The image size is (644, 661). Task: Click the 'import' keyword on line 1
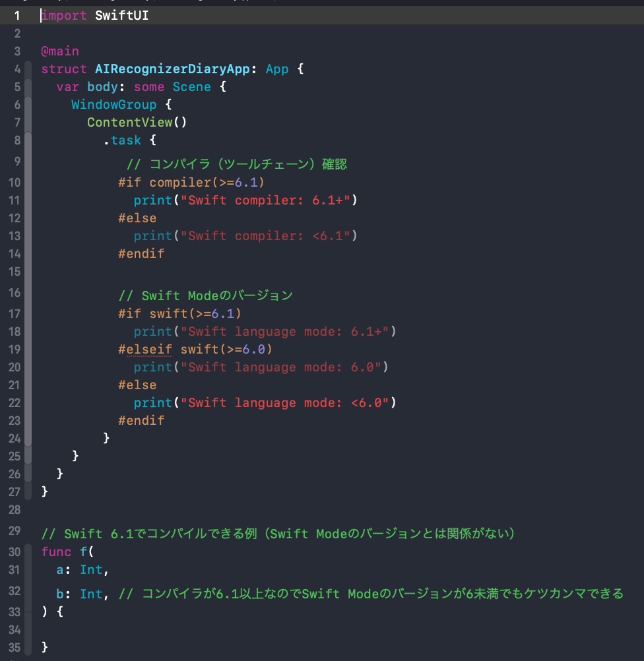click(x=64, y=16)
